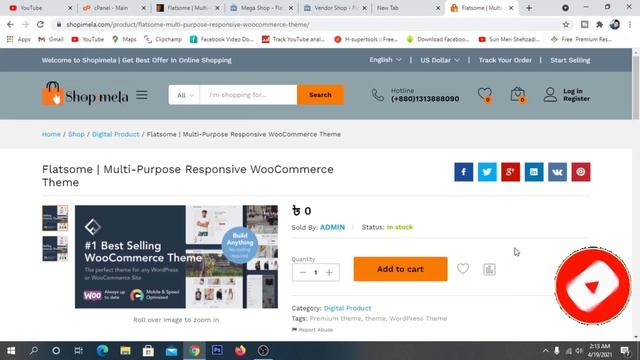Click the Report Abuse link

click(x=312, y=329)
